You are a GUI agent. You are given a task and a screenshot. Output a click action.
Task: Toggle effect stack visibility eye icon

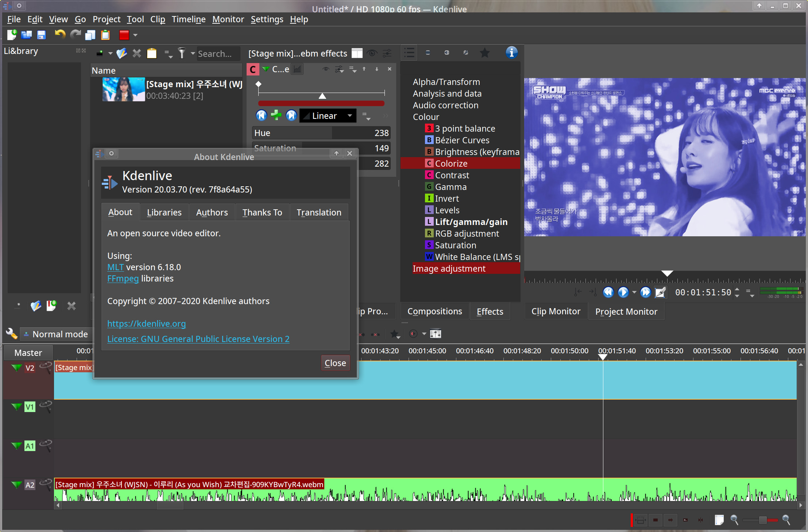[372, 54]
